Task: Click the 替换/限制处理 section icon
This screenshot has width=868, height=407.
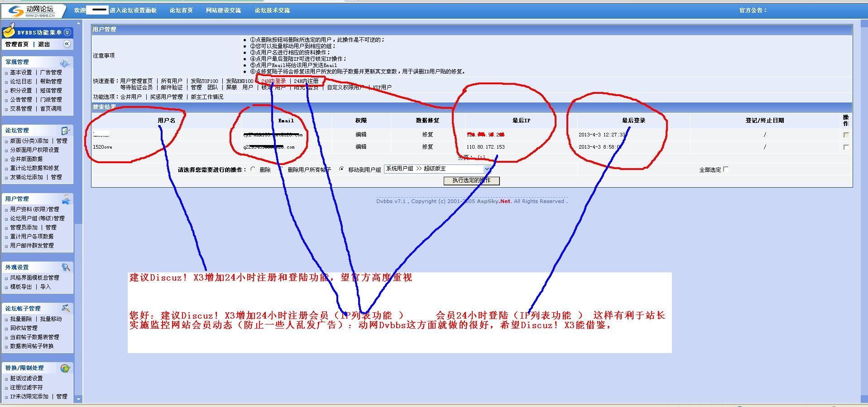Action: pyautogui.click(x=65, y=368)
